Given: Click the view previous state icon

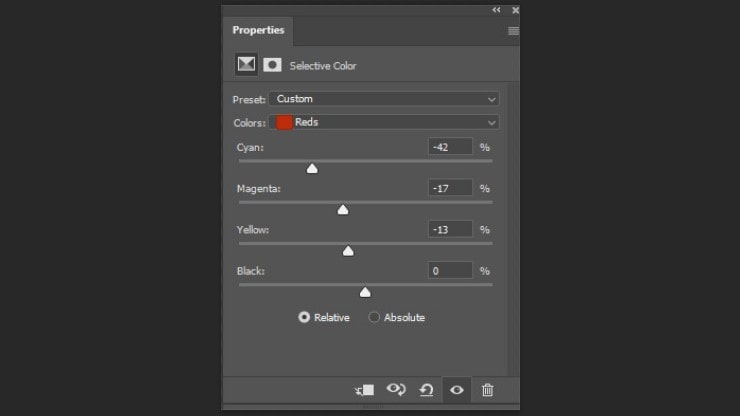Looking at the screenshot, I should point(396,390).
